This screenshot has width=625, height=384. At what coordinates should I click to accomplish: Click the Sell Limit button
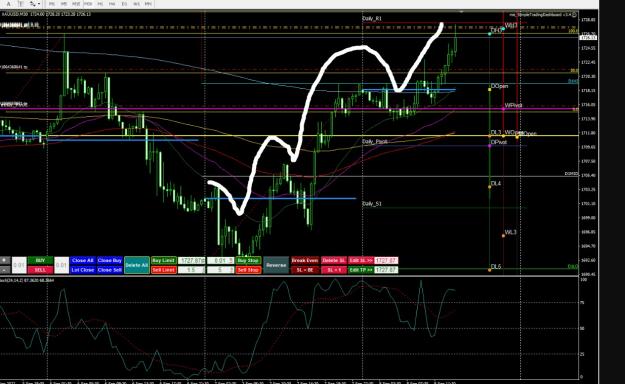(163, 270)
